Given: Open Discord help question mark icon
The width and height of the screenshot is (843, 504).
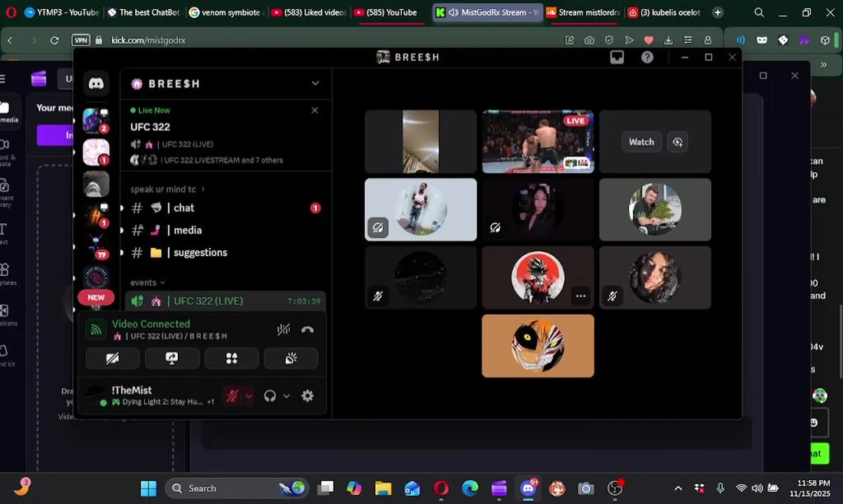Looking at the screenshot, I should click(x=647, y=57).
